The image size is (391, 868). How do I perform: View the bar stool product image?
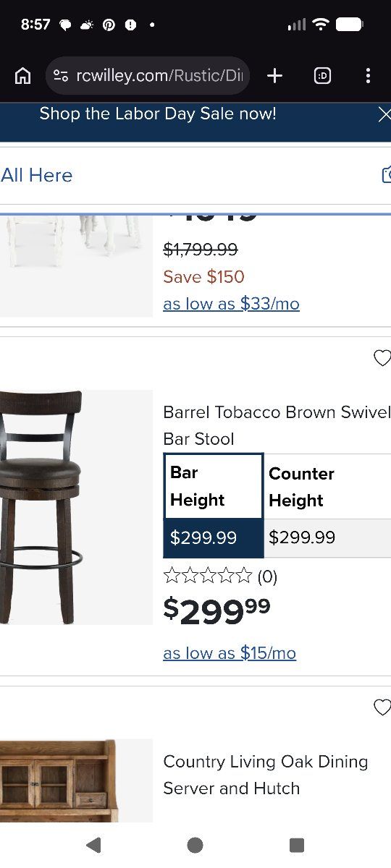[x=76, y=507]
